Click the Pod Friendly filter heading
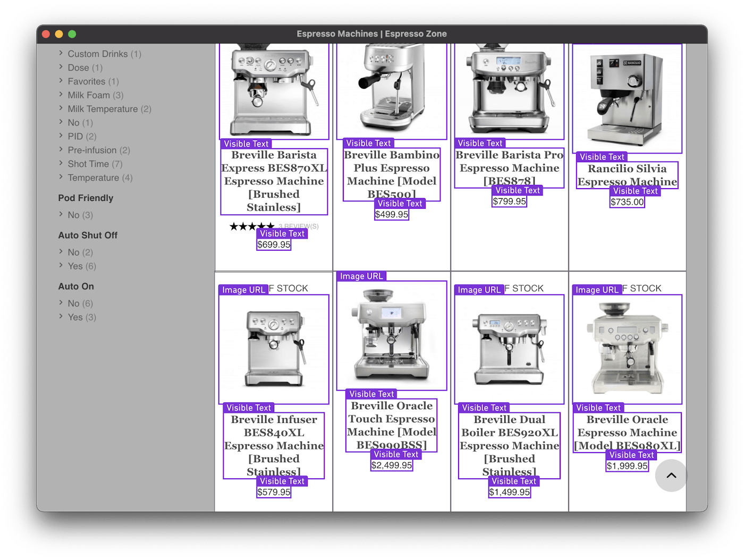The height and width of the screenshot is (560, 744). (x=86, y=198)
